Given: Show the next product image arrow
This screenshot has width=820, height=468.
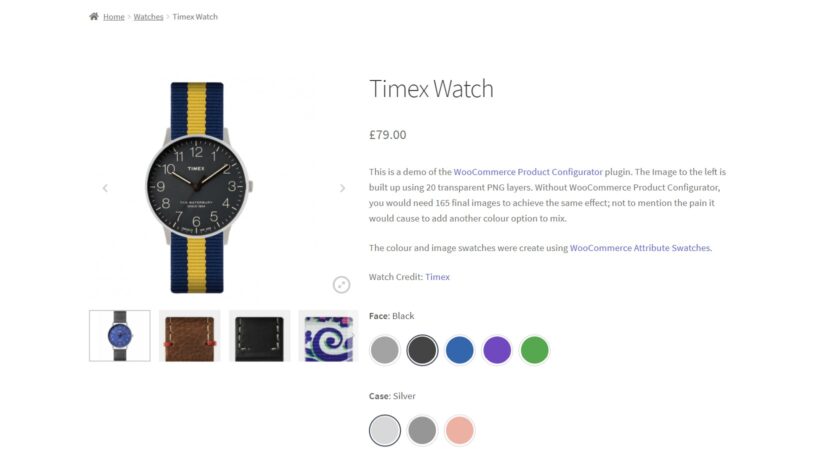Looking at the screenshot, I should pos(342,188).
